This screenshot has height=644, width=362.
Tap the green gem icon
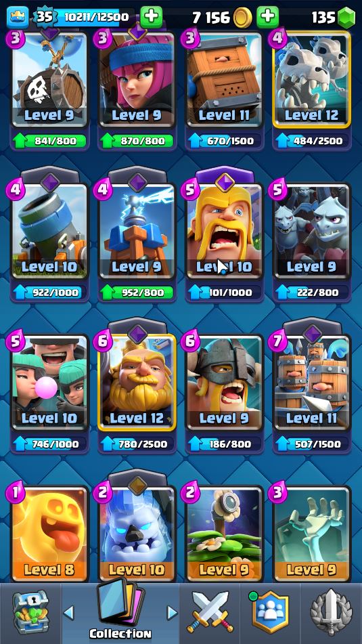[x=346, y=17]
